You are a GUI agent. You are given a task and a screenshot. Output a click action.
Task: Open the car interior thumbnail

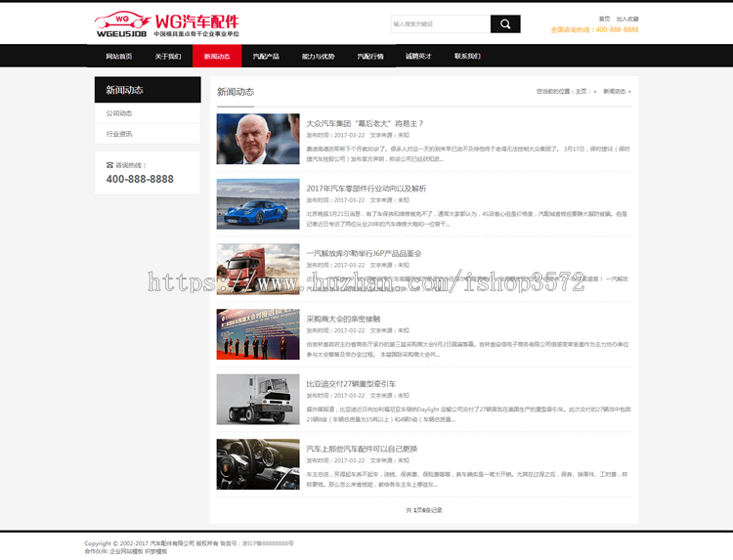tap(258, 464)
